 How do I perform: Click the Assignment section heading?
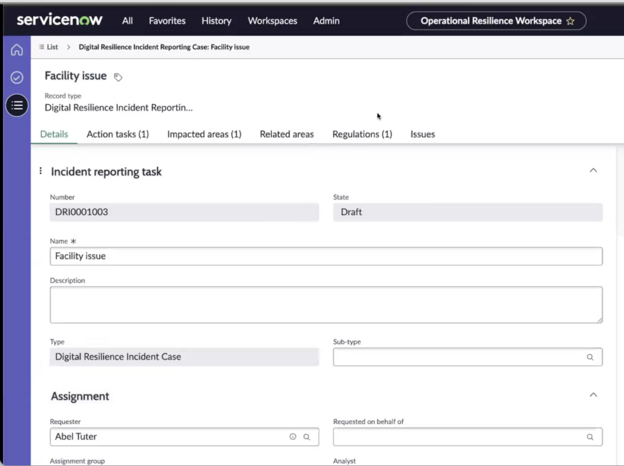pos(80,396)
